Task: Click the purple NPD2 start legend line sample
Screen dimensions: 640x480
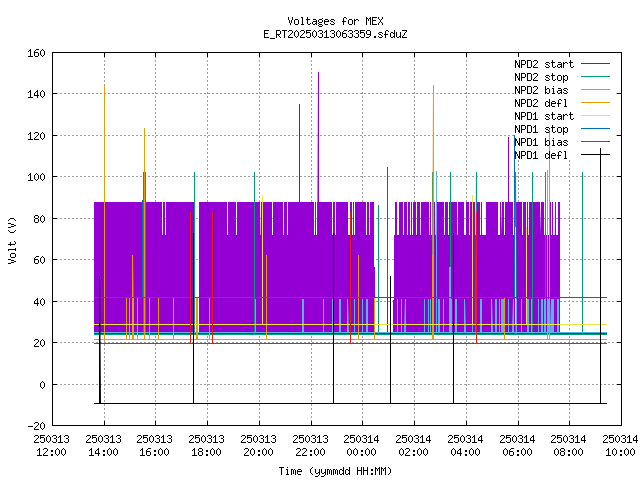Action: (595, 64)
